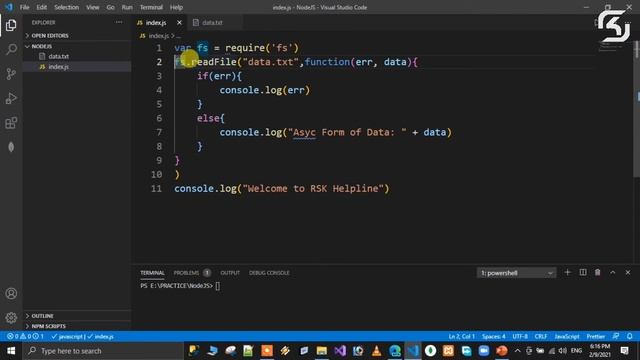Switch to the Debug Console tab
This screenshot has width=640, height=360.
tap(269, 273)
